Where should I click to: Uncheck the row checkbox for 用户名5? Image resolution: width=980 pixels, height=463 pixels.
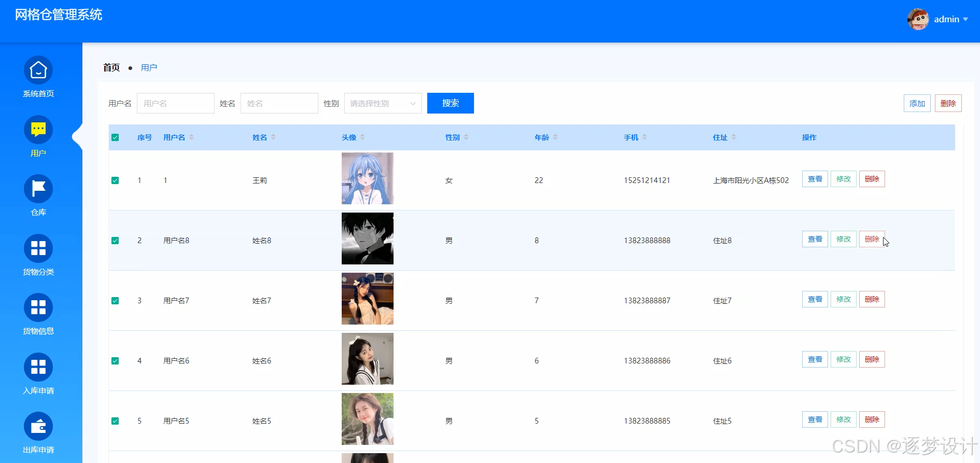point(115,421)
